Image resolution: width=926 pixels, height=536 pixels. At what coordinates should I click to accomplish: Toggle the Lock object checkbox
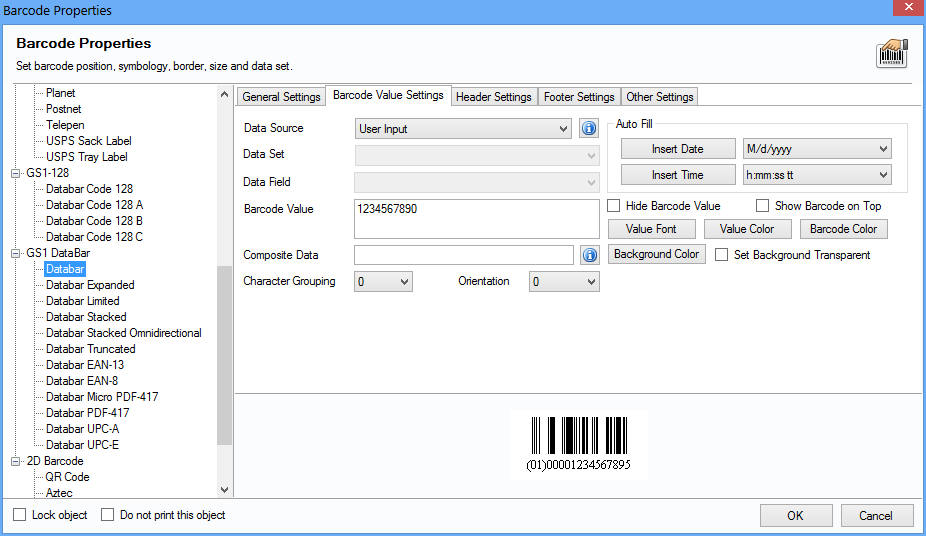click(19, 515)
